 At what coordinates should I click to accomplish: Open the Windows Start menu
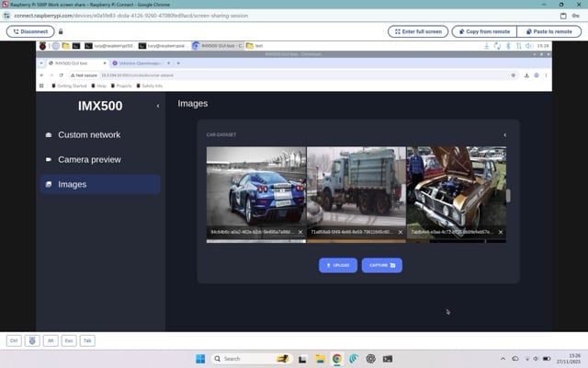click(199, 359)
